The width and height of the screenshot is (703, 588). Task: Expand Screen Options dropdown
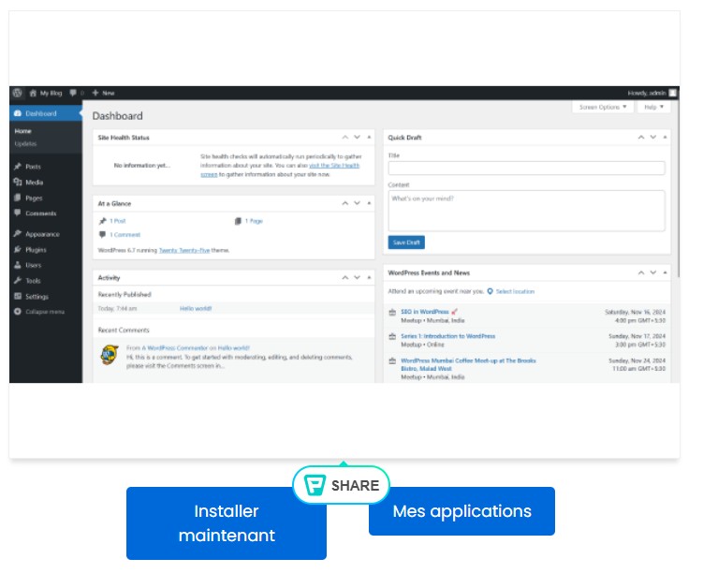coord(603,107)
